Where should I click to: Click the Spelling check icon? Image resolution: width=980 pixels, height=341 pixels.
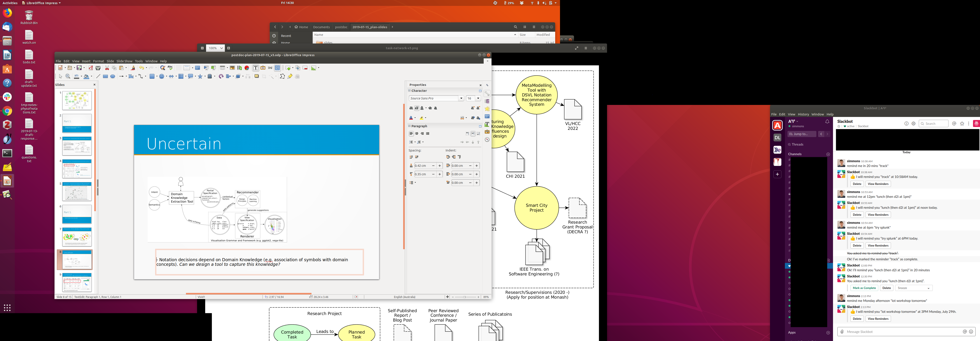170,68
